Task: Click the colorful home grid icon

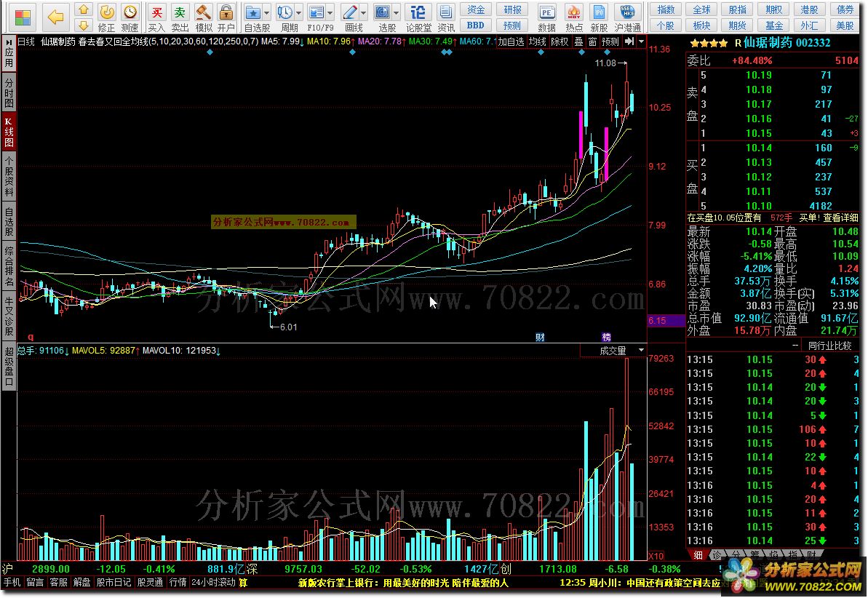Action: (x=23, y=17)
